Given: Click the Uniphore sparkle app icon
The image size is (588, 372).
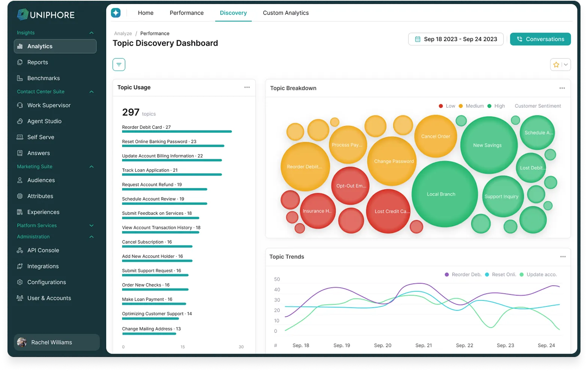Looking at the screenshot, I should (x=116, y=13).
